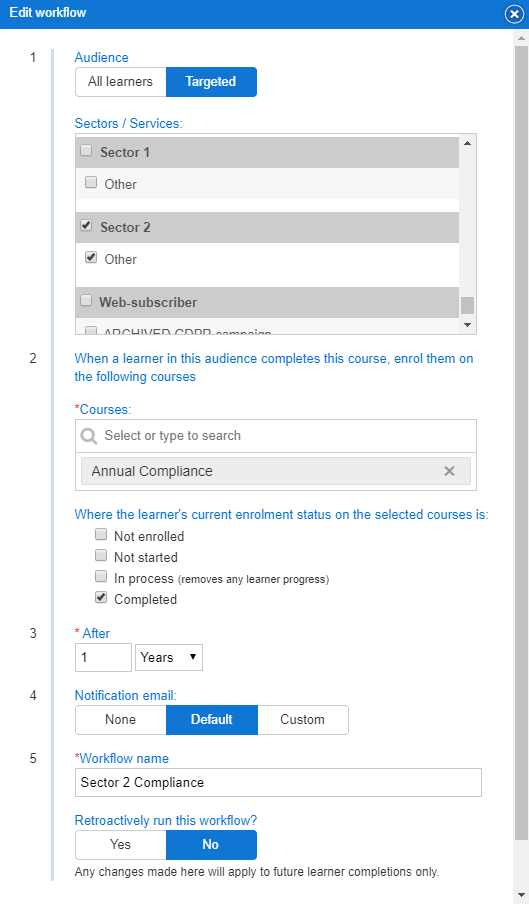The image size is (529, 904).
Task: Open the Years unit dropdown
Action: (x=169, y=657)
